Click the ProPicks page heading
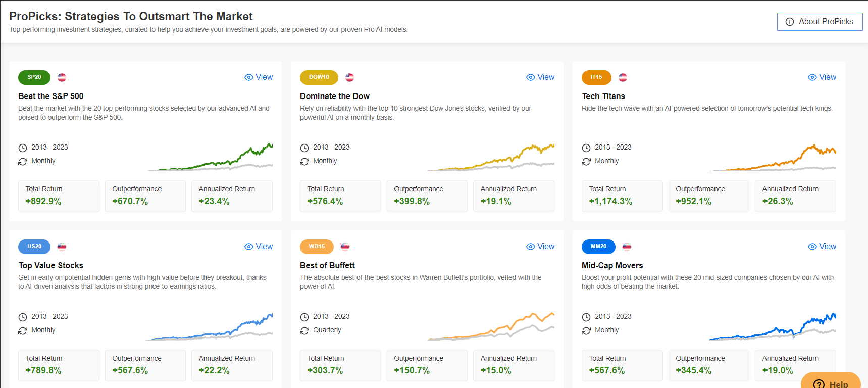 click(x=131, y=16)
